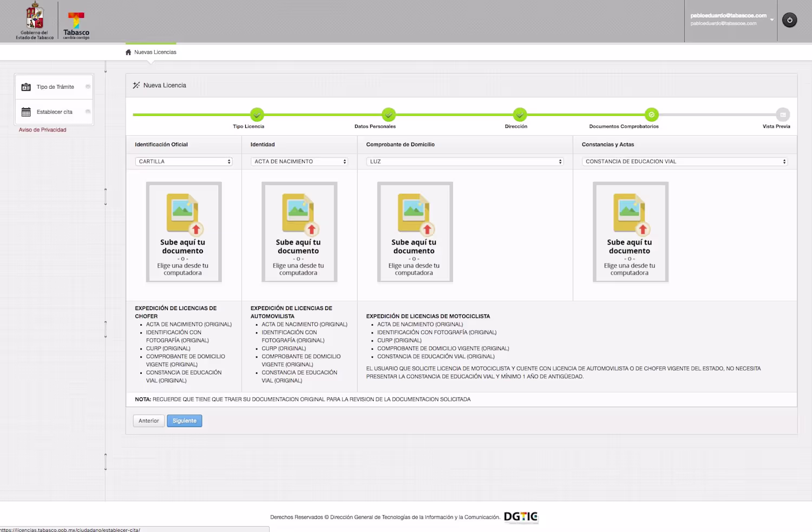Click the power logout icon
The height and width of the screenshot is (532, 812).
(x=789, y=20)
